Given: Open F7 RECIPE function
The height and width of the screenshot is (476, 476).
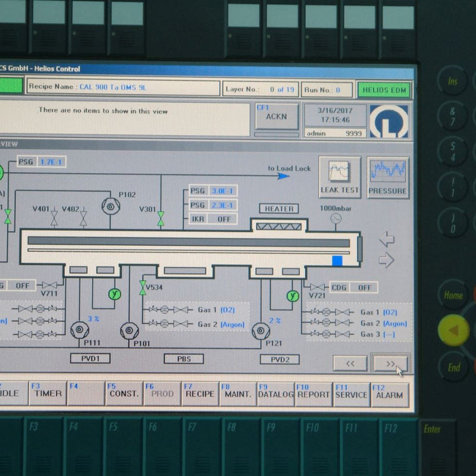Looking at the screenshot, I should [x=200, y=394].
